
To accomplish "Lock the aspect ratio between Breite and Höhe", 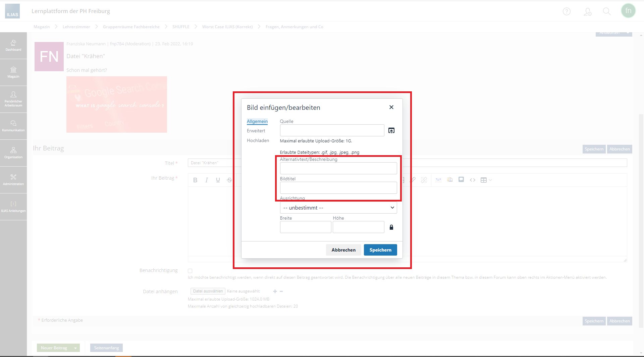I will (391, 227).
